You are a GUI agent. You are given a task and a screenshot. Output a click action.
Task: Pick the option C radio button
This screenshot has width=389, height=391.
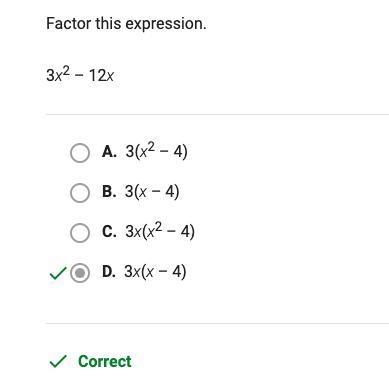[x=80, y=232]
